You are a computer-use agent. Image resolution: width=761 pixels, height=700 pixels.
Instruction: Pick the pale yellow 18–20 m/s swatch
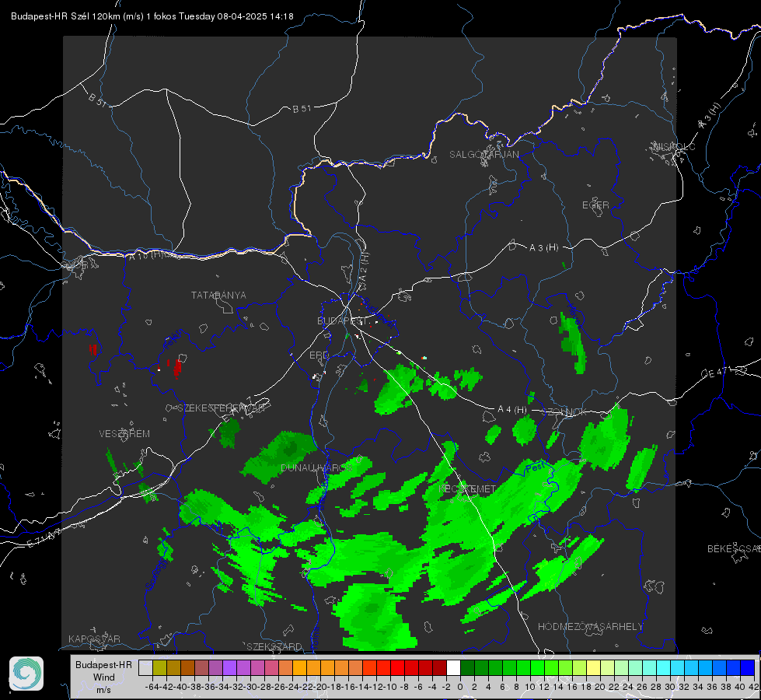(594, 667)
